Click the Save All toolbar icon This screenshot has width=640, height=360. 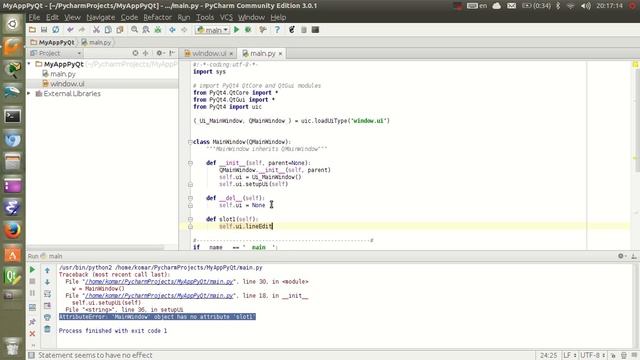click(44, 30)
